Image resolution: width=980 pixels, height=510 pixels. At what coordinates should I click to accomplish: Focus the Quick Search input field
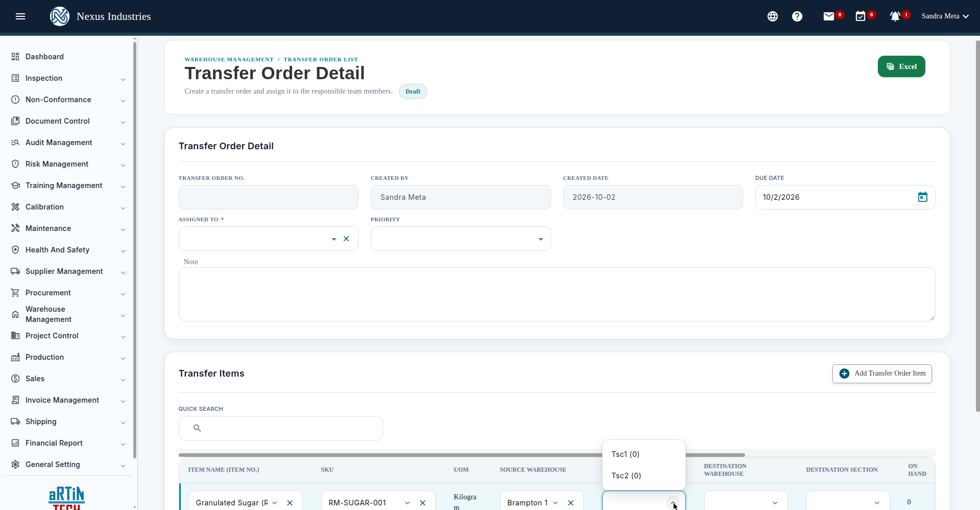coord(281,428)
